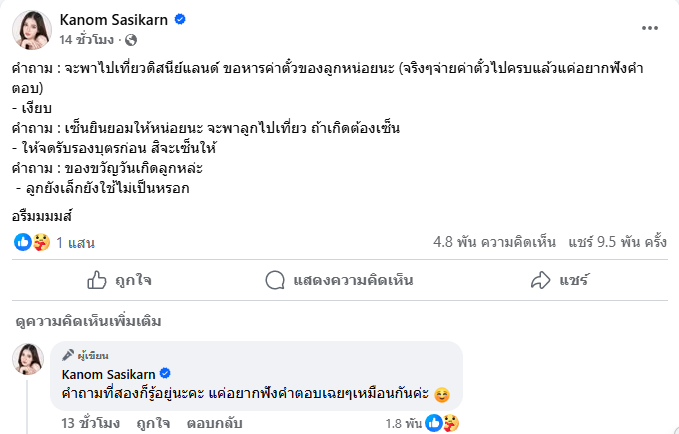This screenshot has height=434, width=679.
Task: Click the post author name Kanom Sasikarn
Action: coord(113,19)
